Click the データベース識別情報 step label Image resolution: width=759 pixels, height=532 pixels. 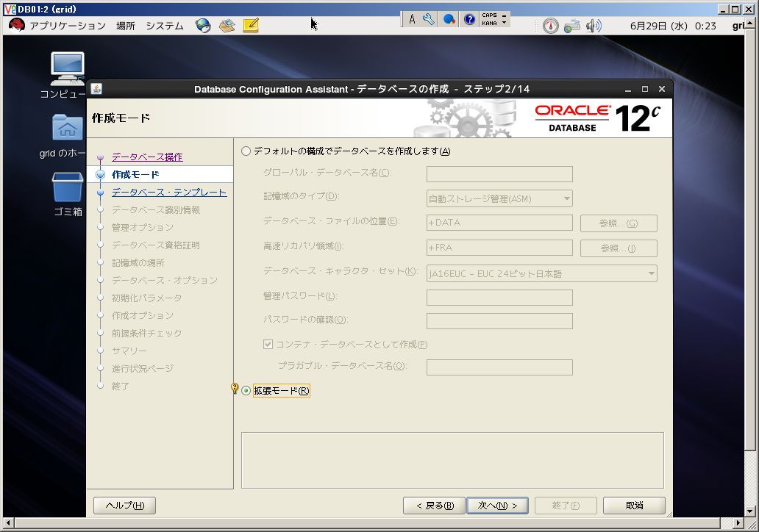pyautogui.click(x=156, y=210)
